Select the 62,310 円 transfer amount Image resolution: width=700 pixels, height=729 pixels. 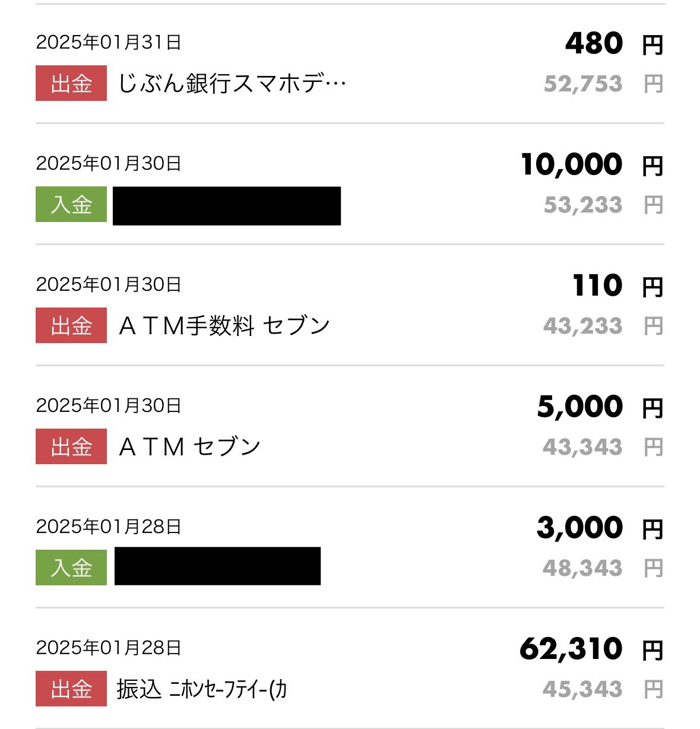pos(571,649)
